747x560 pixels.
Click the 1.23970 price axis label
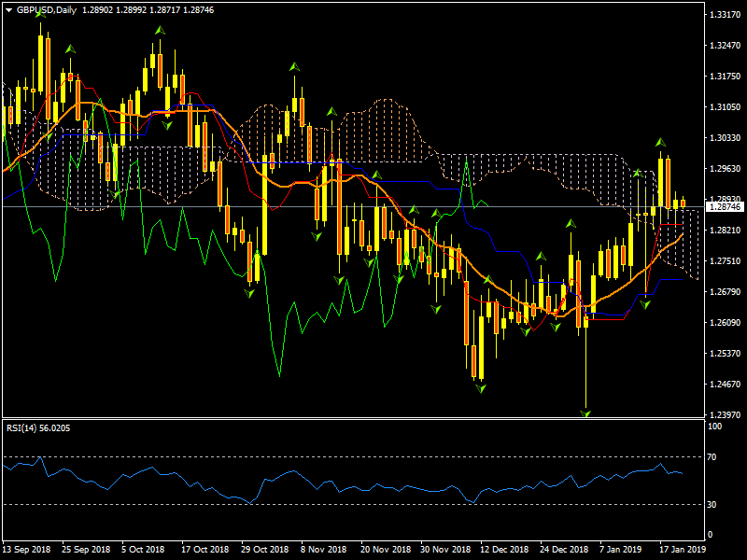[725, 414]
